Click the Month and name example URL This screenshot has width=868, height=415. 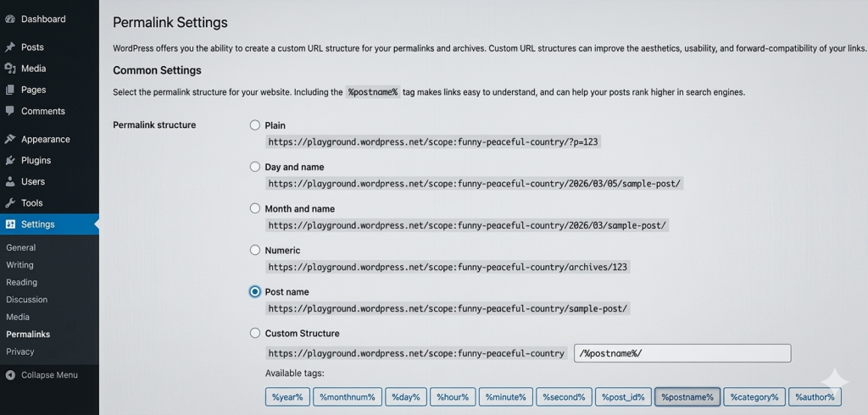(467, 225)
